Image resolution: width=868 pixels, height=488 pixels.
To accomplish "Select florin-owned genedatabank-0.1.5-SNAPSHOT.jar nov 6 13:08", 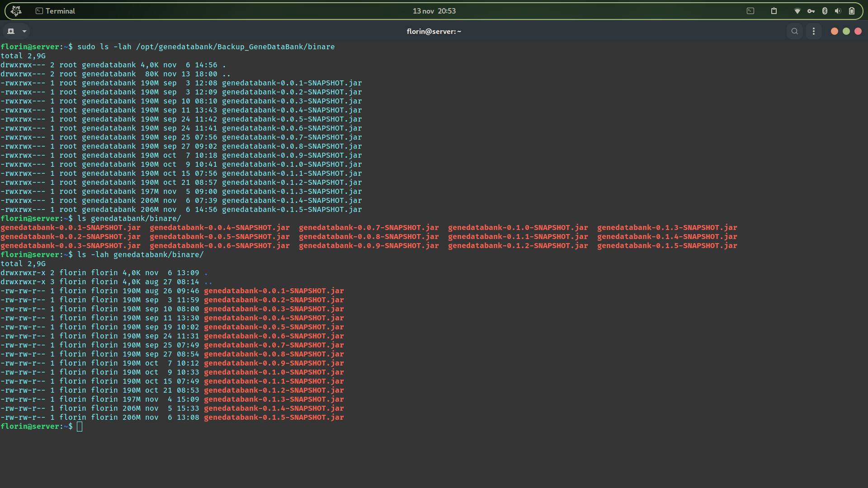I will coord(172,418).
